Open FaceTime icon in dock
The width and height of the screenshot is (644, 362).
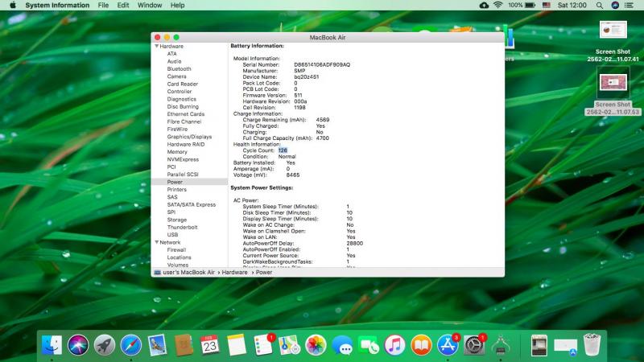tap(369, 345)
